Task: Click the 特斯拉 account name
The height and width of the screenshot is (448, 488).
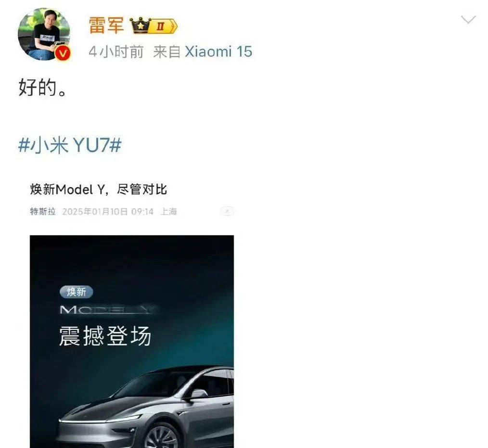Action: (43, 212)
